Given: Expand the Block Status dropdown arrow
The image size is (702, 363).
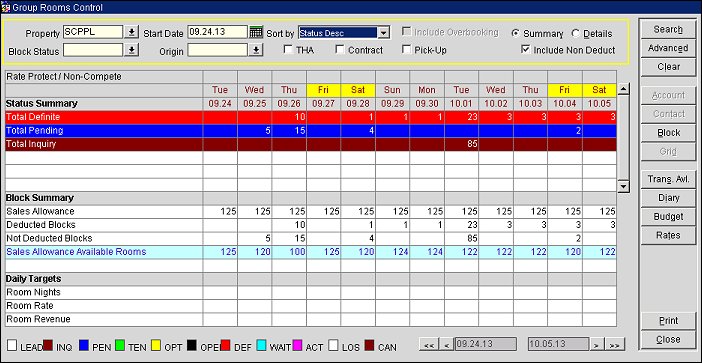Looking at the screenshot, I should pos(131,50).
